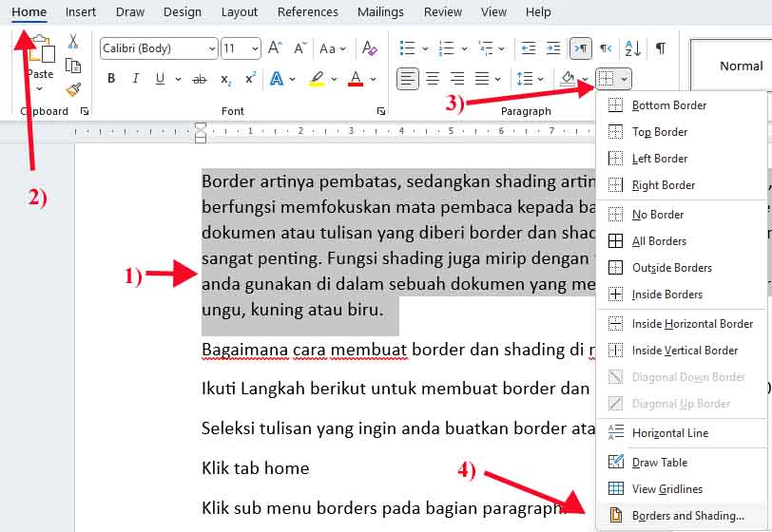Toggle left-to-right text direction button
This screenshot has width=772, height=532.
click(x=581, y=48)
